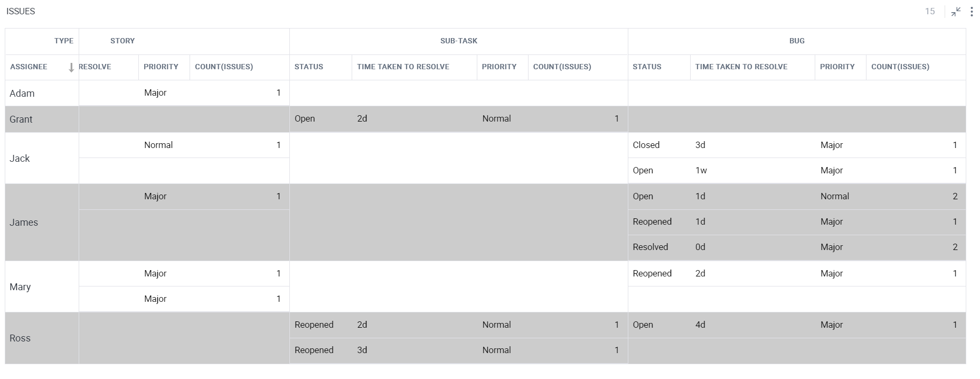The image size is (980, 379).
Task: Click the COUNT(ISSUES) header under Story
Action: (x=224, y=67)
